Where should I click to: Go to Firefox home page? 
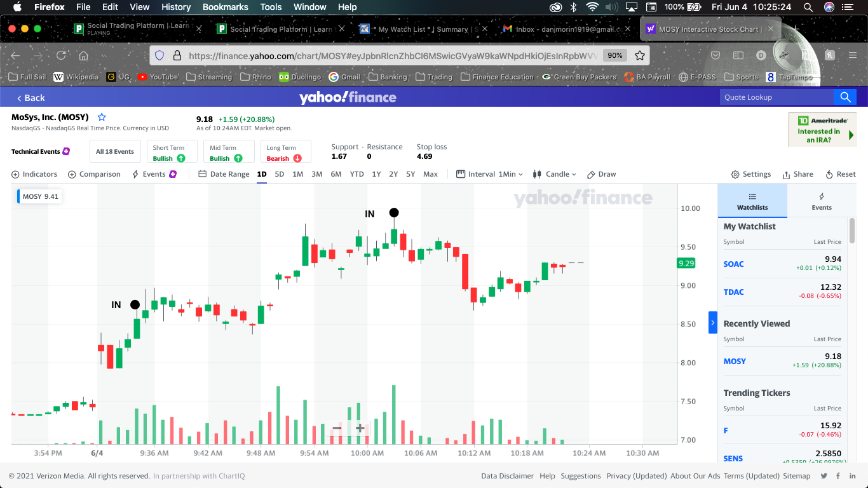tap(84, 55)
